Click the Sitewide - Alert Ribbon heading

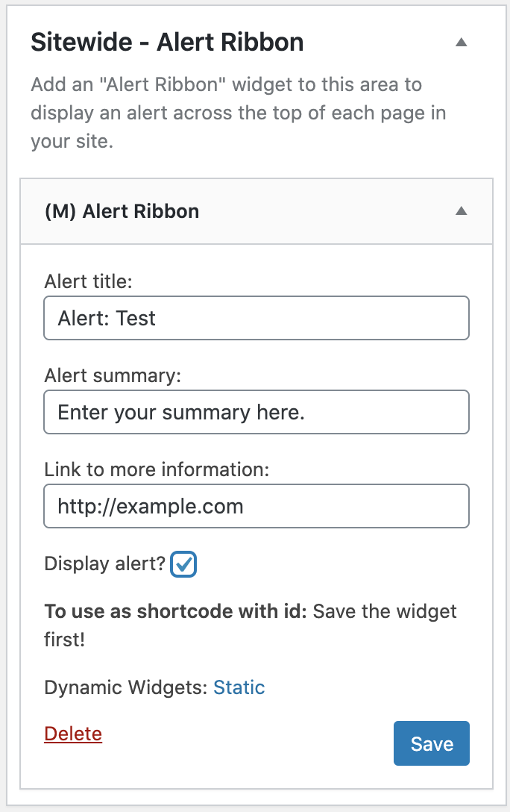[x=166, y=42]
